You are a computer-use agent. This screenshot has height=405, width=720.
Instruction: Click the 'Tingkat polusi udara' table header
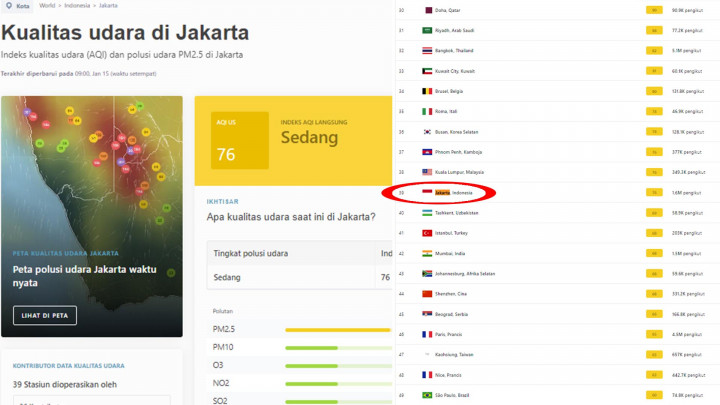(x=251, y=253)
